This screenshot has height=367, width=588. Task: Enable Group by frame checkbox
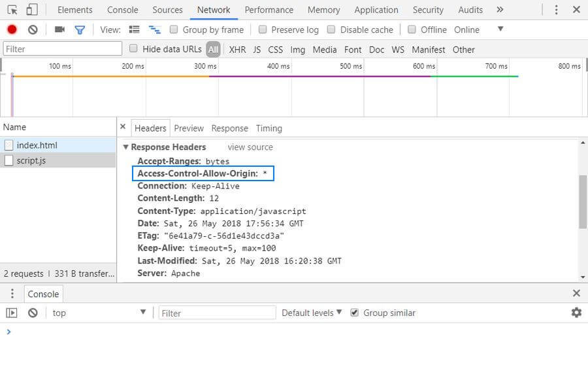[x=174, y=29]
